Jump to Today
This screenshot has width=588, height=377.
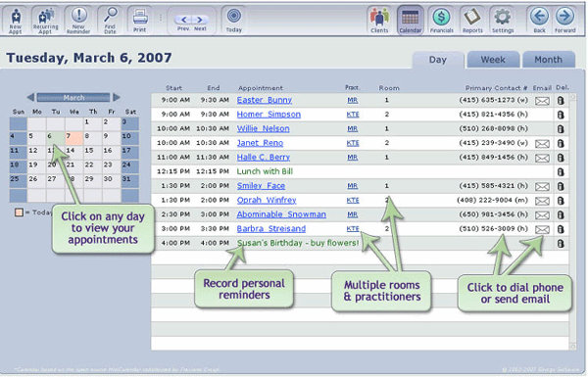coord(233,21)
